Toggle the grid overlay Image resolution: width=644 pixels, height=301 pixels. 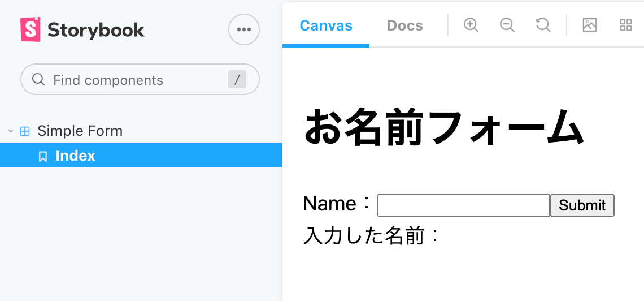(625, 25)
